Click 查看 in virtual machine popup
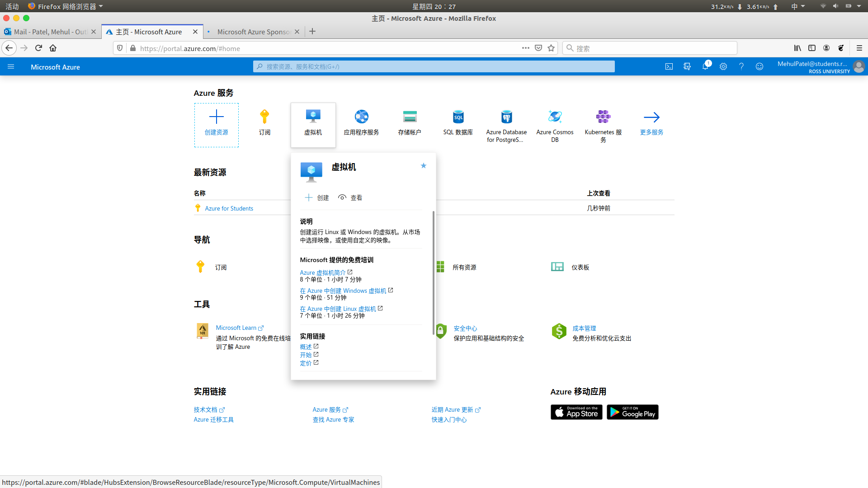The height and width of the screenshot is (488, 868). tap(350, 197)
